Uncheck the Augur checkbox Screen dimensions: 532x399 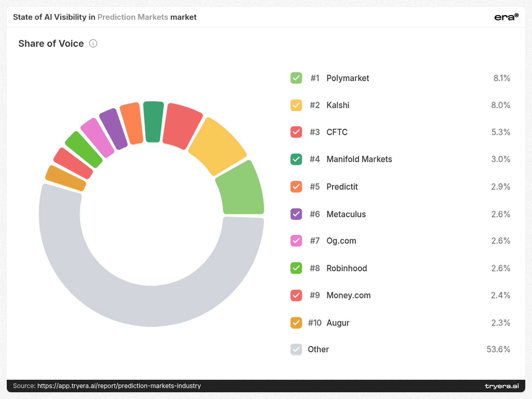click(296, 323)
